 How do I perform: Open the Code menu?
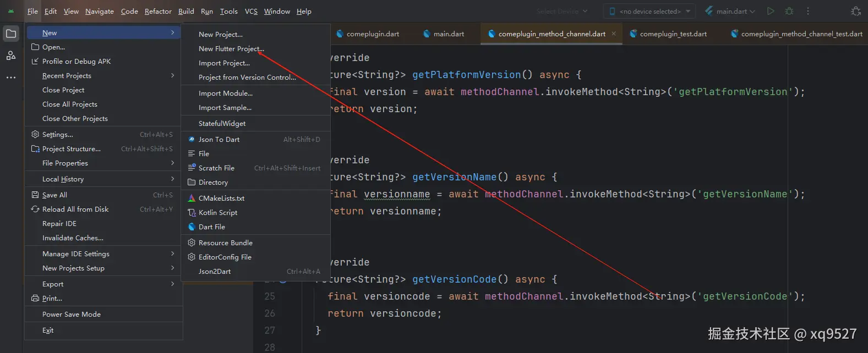click(129, 11)
